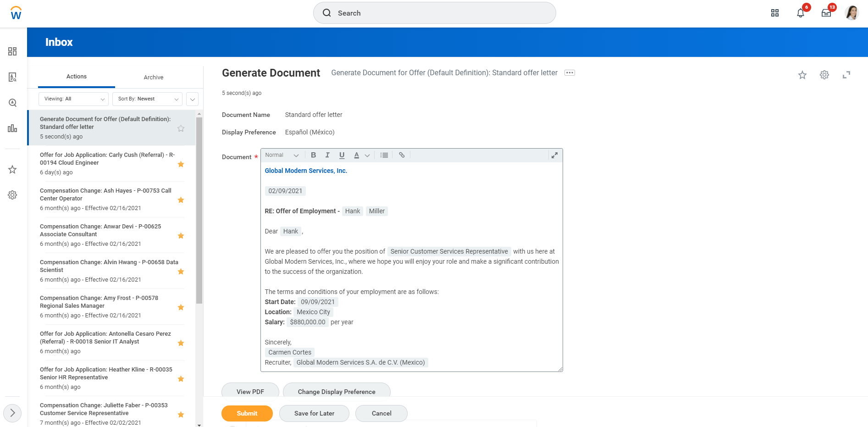The height and width of the screenshot is (427, 868).
Task: Open Carly Cush offer inbox item
Action: pyautogui.click(x=111, y=164)
